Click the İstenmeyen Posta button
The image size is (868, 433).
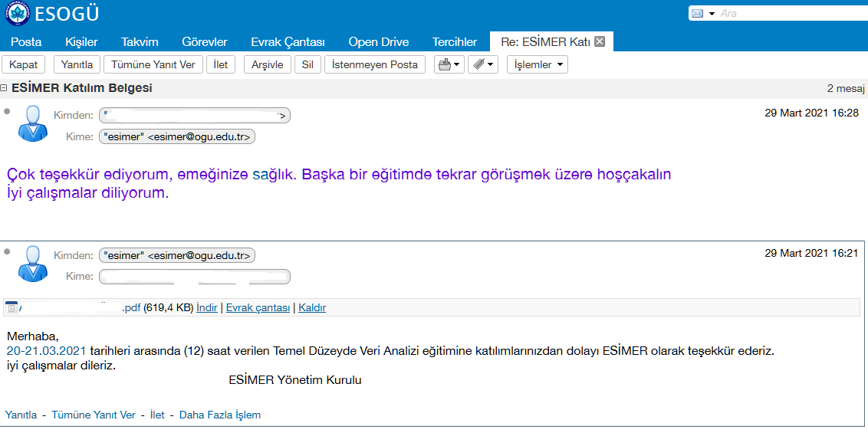pyautogui.click(x=374, y=65)
